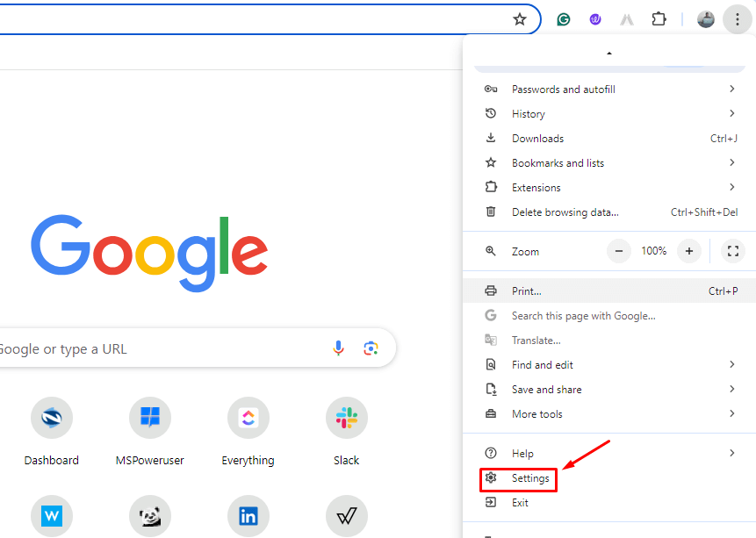Choose Delete browsing data
The width and height of the screenshot is (756, 538).
click(x=609, y=212)
